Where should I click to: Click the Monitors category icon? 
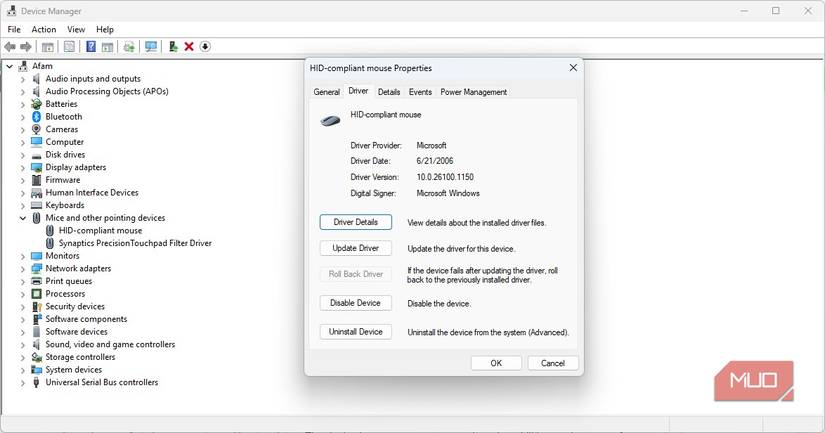36,256
